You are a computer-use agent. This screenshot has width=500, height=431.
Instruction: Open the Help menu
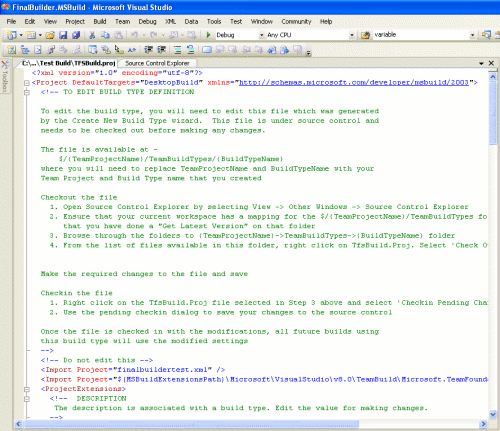(x=326, y=22)
